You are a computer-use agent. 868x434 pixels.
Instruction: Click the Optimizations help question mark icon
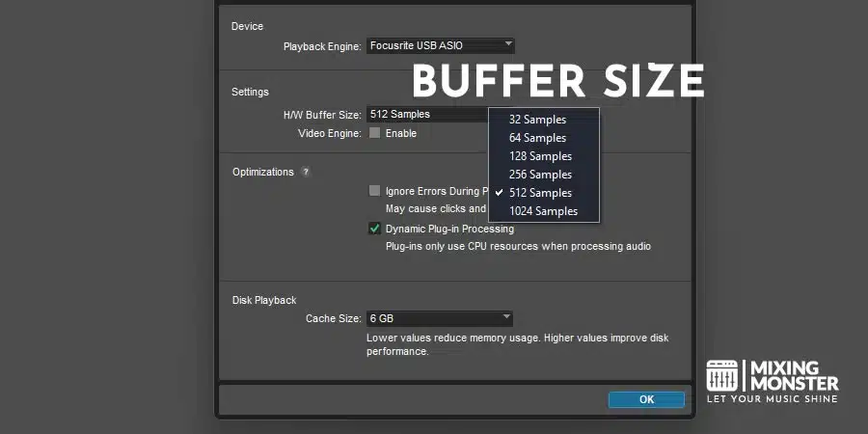[x=306, y=172]
